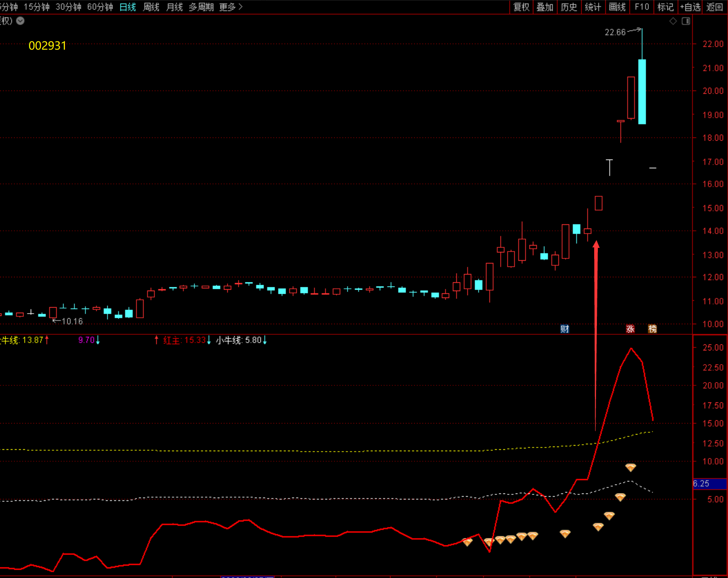Viewport: 728px width, 578px height.
Task: Open the 多周期 multi-period view
Action: [x=201, y=7]
